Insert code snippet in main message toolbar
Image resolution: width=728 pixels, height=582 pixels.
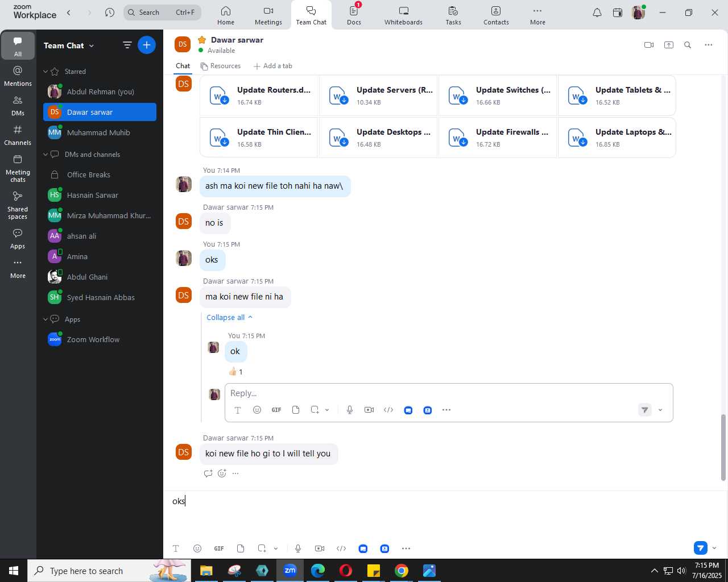click(341, 548)
